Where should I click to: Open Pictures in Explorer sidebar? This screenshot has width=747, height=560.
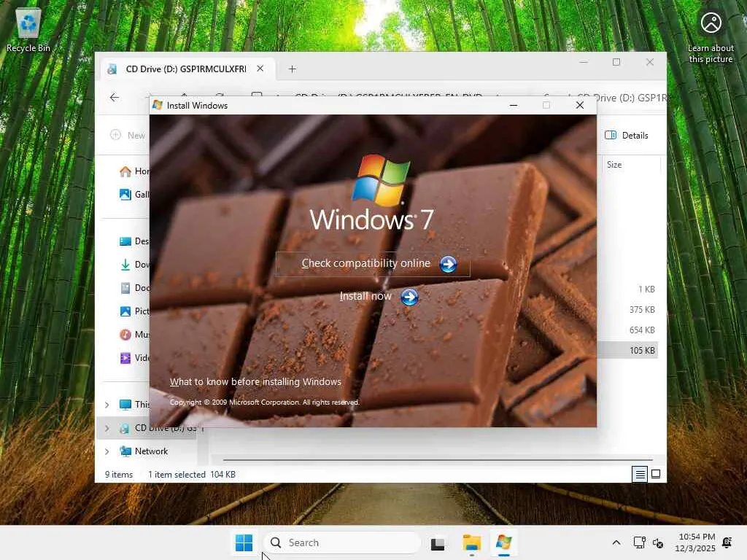pyautogui.click(x=135, y=311)
